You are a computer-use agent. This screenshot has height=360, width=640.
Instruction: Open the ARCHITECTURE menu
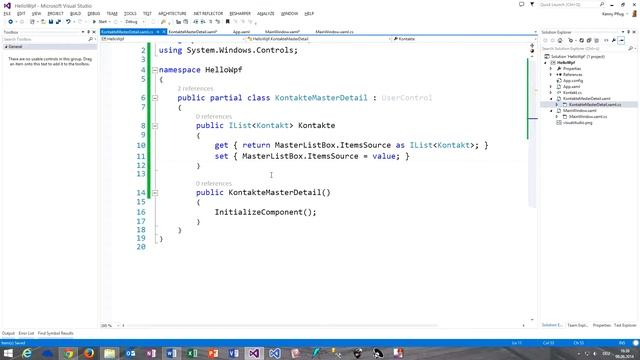pyautogui.click(x=172, y=13)
